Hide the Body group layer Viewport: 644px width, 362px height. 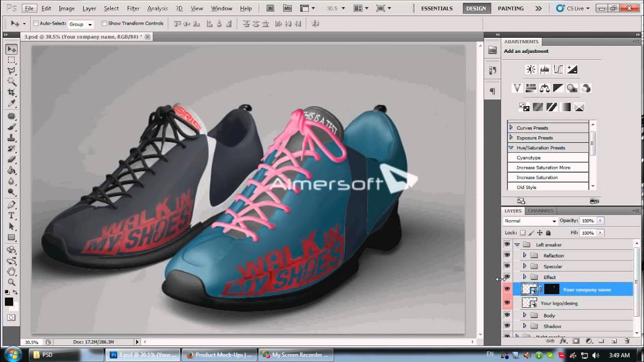pyautogui.click(x=507, y=315)
